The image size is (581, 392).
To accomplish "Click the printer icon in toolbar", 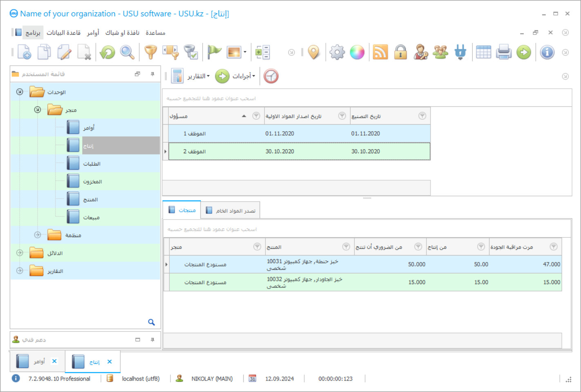I will click(504, 52).
